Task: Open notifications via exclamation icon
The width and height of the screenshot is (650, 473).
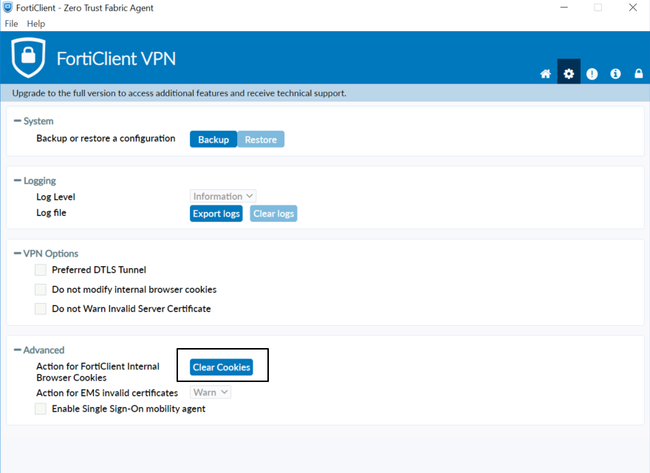Action: 592,74
